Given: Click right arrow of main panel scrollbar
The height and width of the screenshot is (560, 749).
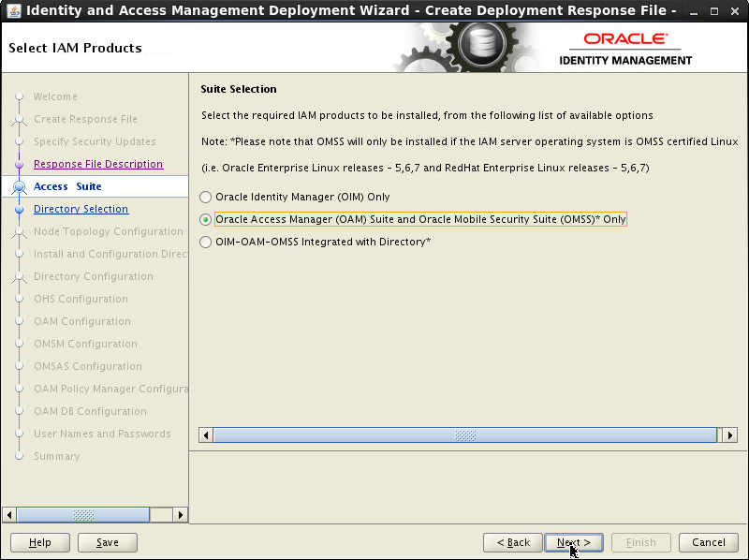Looking at the screenshot, I should (x=730, y=435).
